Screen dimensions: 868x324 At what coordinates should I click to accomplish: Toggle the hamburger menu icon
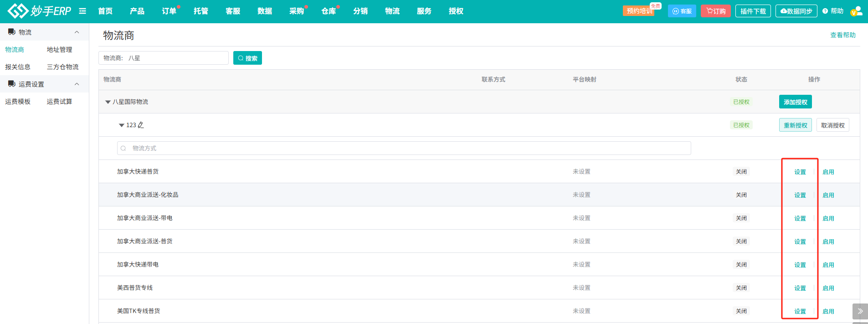coord(82,11)
